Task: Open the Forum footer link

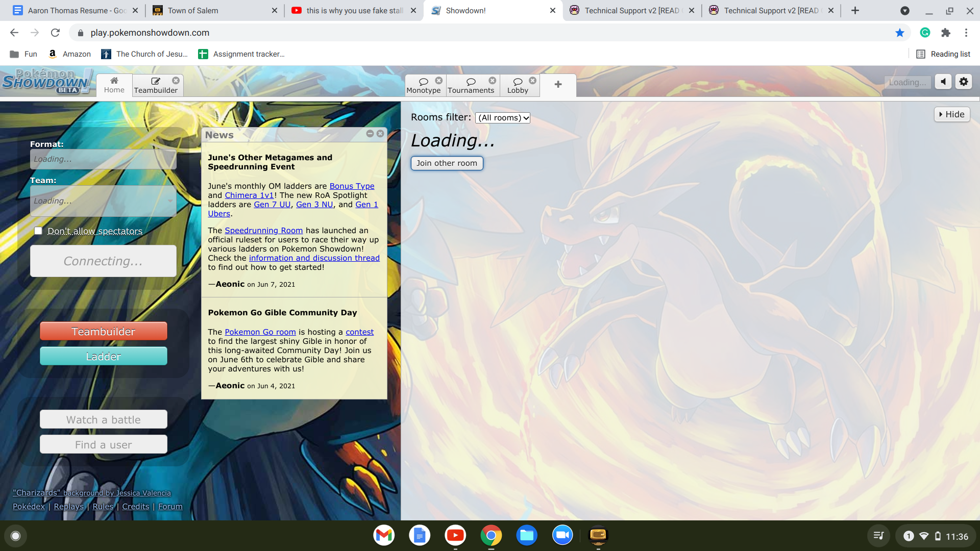Action: (170, 507)
